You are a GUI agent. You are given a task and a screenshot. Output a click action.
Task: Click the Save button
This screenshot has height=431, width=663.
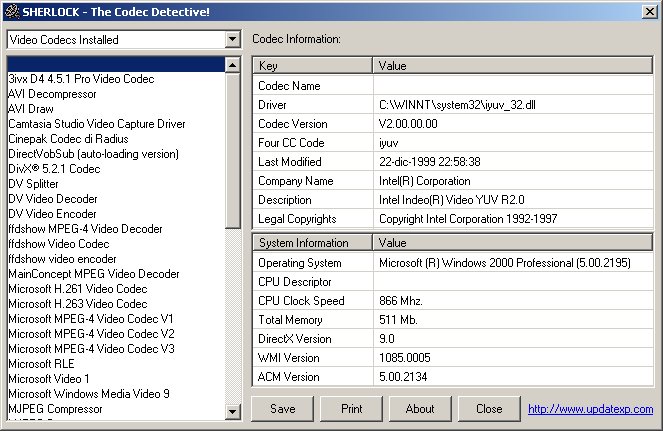282,408
